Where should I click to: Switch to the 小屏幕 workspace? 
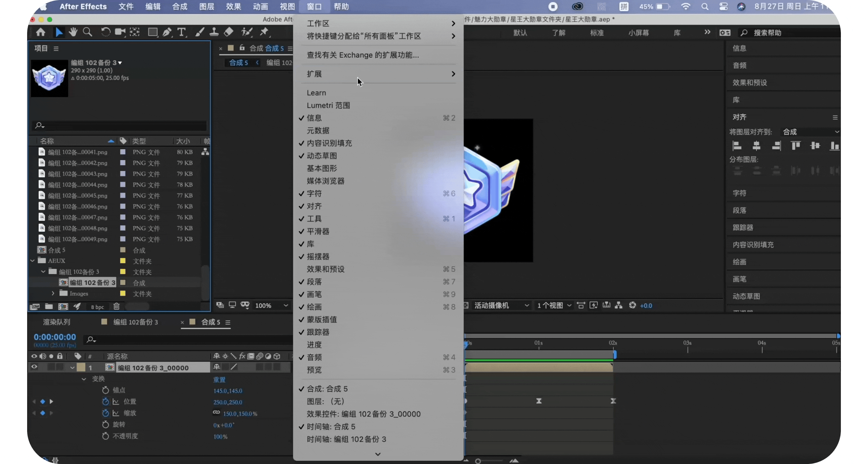tap(639, 33)
